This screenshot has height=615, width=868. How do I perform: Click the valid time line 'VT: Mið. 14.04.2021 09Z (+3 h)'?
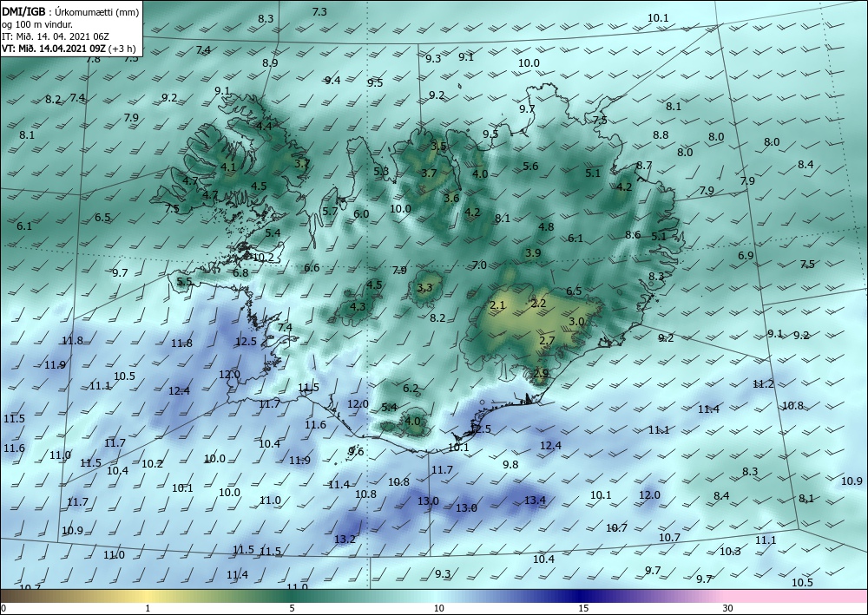click(x=69, y=48)
